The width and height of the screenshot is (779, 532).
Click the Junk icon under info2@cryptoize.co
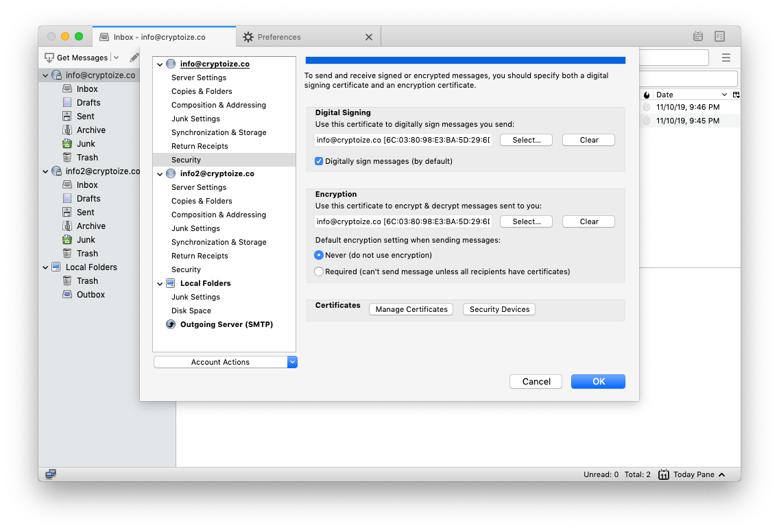click(x=67, y=239)
